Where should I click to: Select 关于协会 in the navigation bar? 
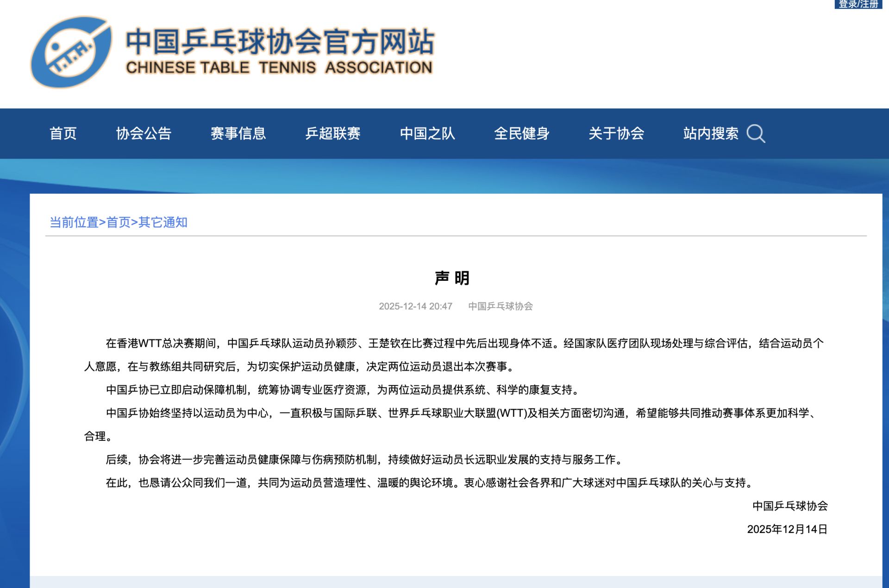tap(617, 134)
